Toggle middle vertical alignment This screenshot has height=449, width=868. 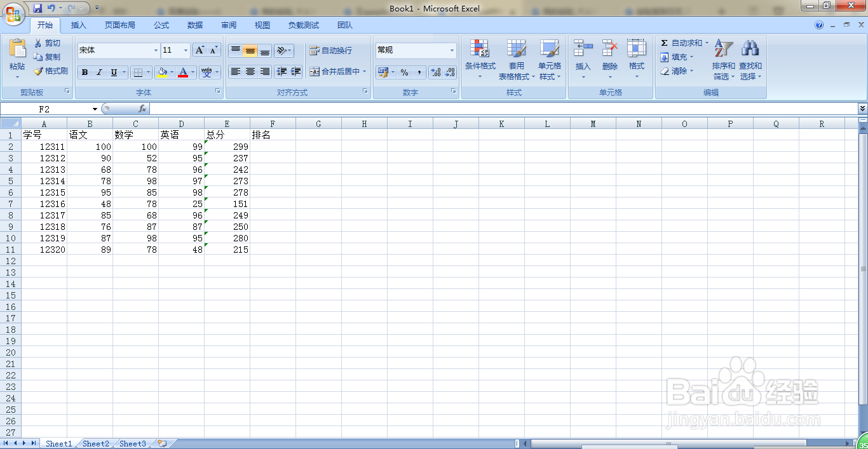pos(250,51)
